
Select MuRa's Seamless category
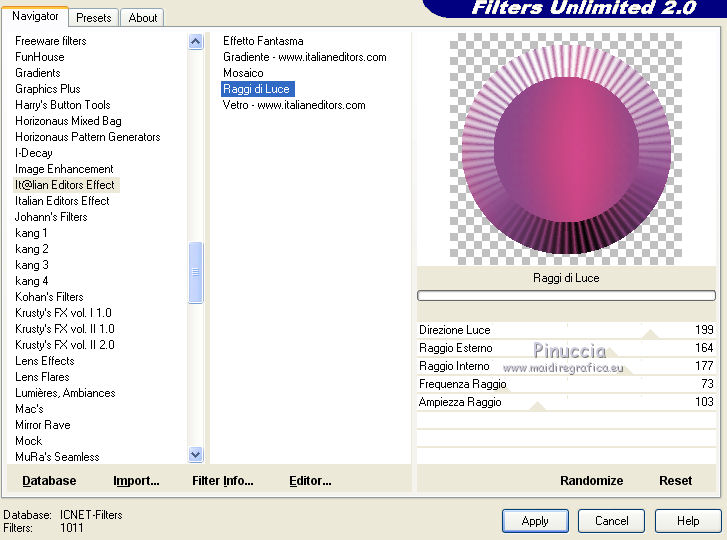(57, 457)
